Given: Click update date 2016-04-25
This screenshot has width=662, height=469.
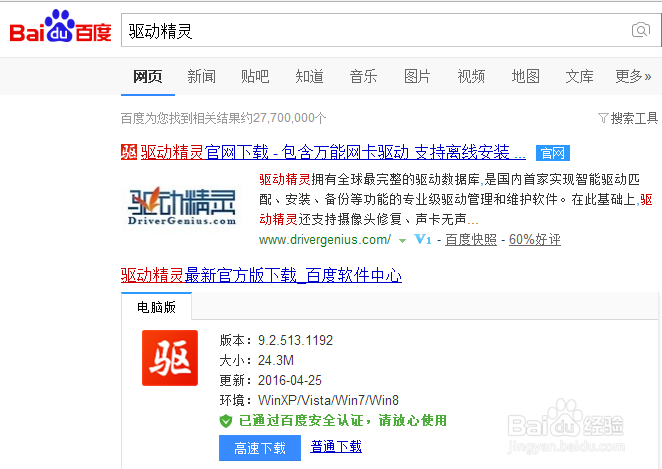Looking at the screenshot, I should pos(290,380).
